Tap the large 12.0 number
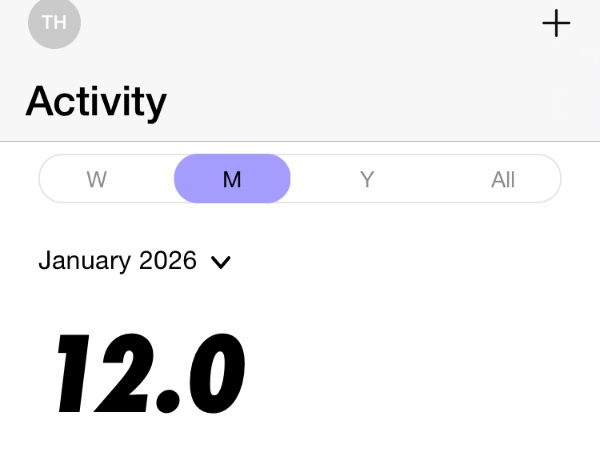Screen dimensions: 600x450 point(151,374)
